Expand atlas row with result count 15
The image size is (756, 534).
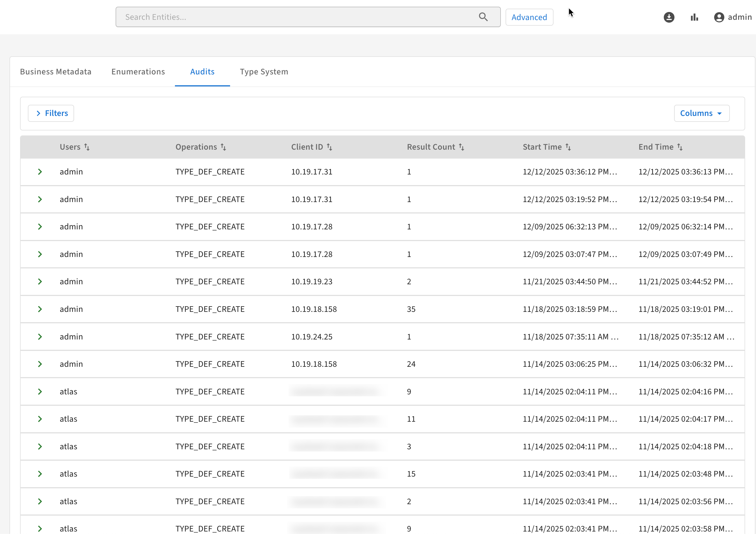(40, 474)
